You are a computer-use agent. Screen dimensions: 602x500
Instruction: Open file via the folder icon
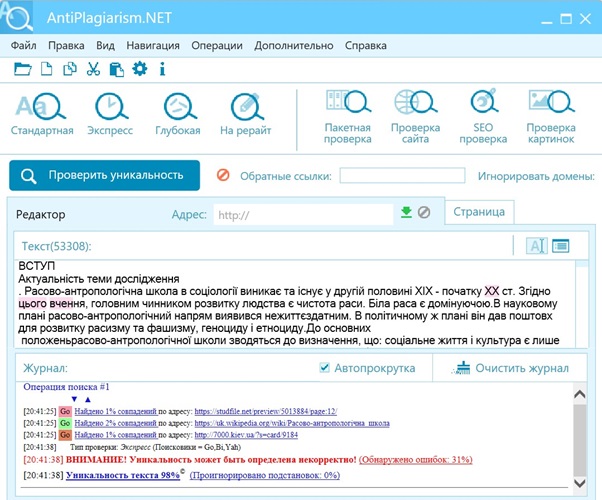(x=22, y=69)
